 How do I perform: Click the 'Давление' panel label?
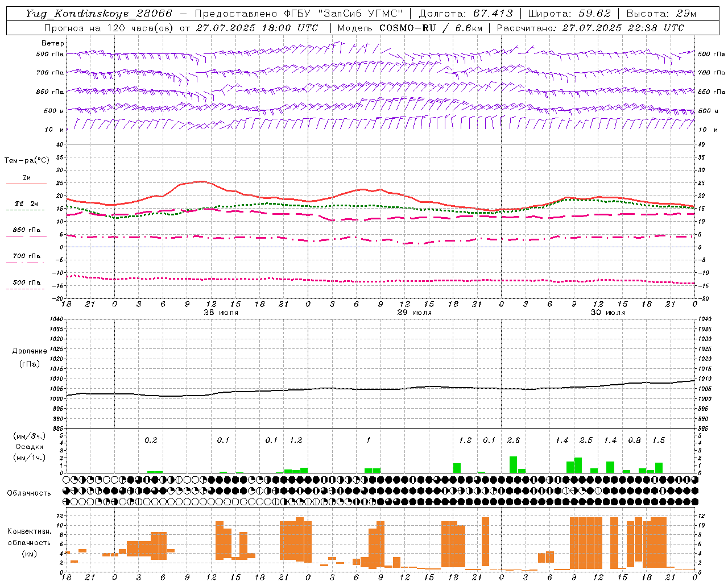(x=30, y=351)
